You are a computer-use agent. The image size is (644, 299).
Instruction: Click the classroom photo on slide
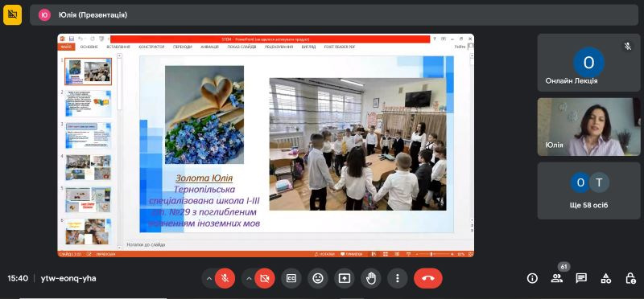point(357,145)
